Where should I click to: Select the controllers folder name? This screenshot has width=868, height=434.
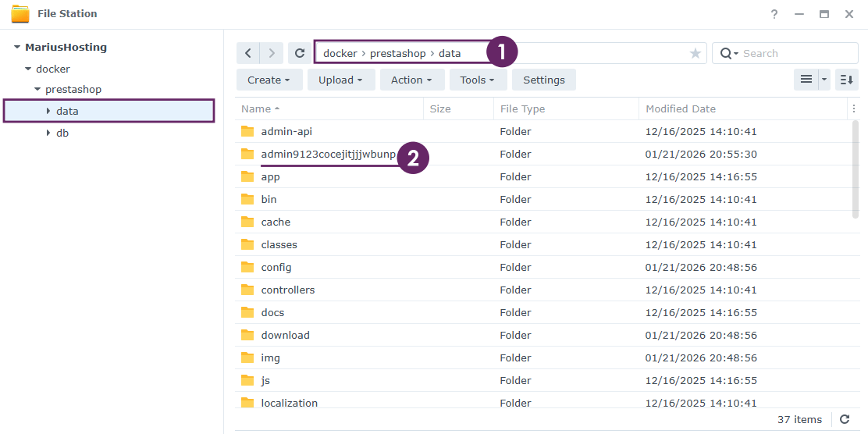click(288, 290)
